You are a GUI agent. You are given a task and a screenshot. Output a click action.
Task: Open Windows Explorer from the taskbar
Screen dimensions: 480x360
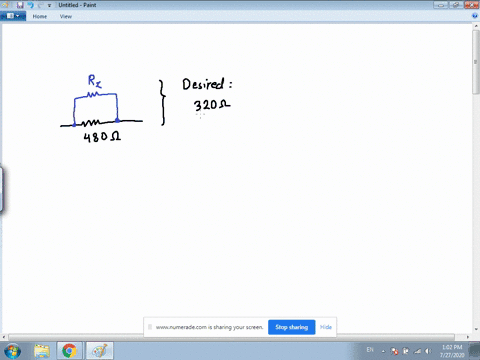pos(42,351)
